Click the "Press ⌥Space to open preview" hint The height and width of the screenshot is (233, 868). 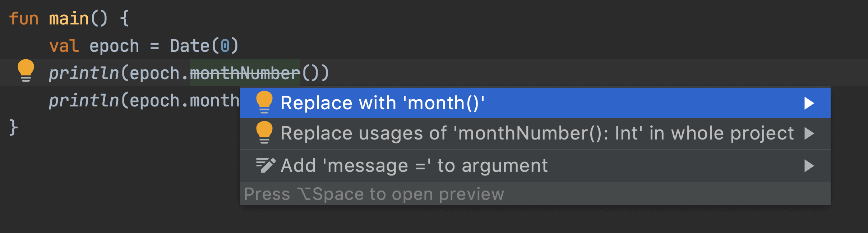tap(374, 194)
